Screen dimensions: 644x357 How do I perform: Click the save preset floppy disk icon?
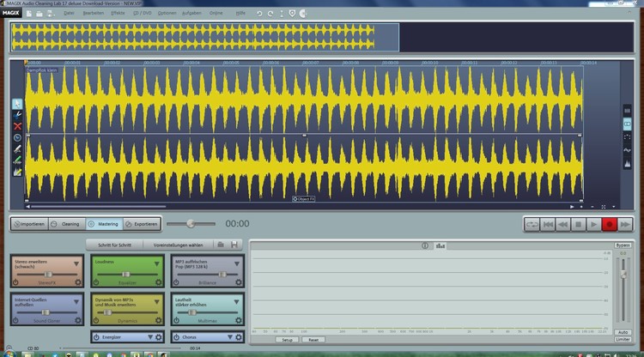point(234,245)
